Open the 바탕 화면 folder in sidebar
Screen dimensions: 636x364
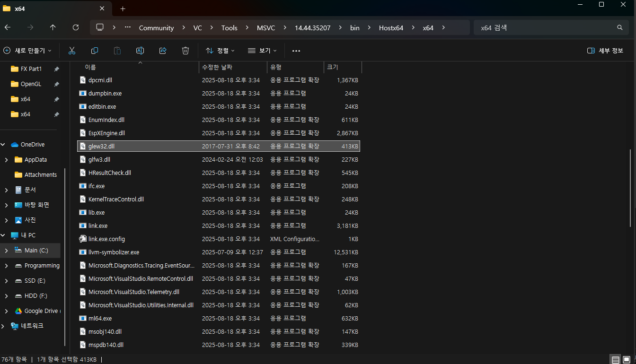32,205
